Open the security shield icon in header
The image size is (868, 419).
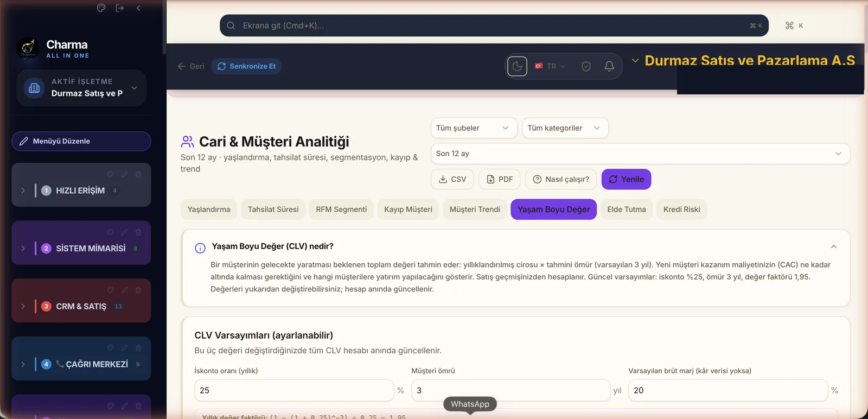click(586, 66)
